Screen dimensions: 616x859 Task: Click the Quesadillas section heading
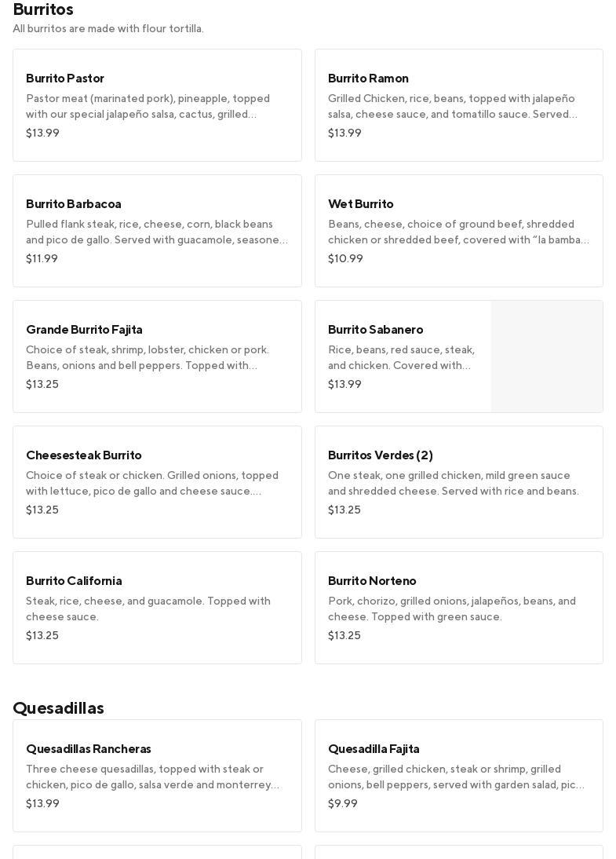coord(59,708)
